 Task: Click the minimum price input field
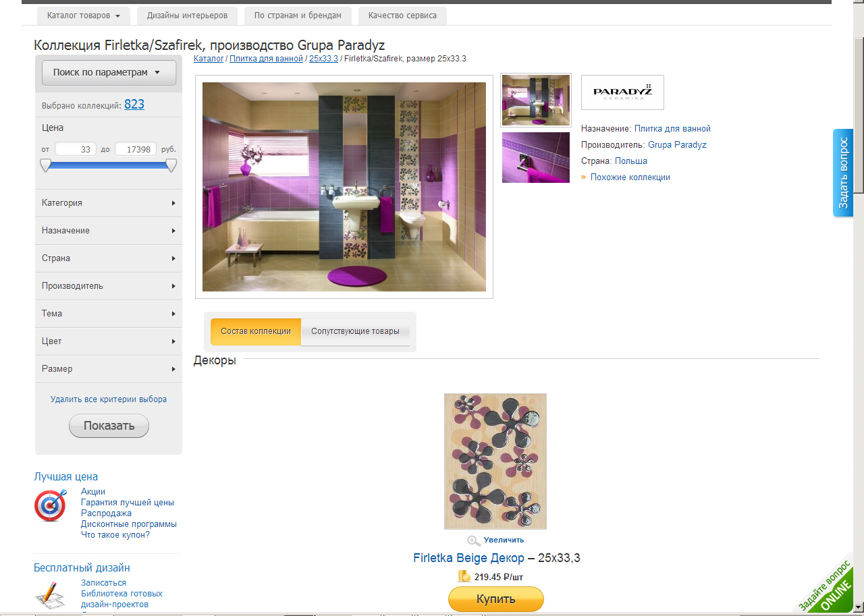tap(76, 149)
